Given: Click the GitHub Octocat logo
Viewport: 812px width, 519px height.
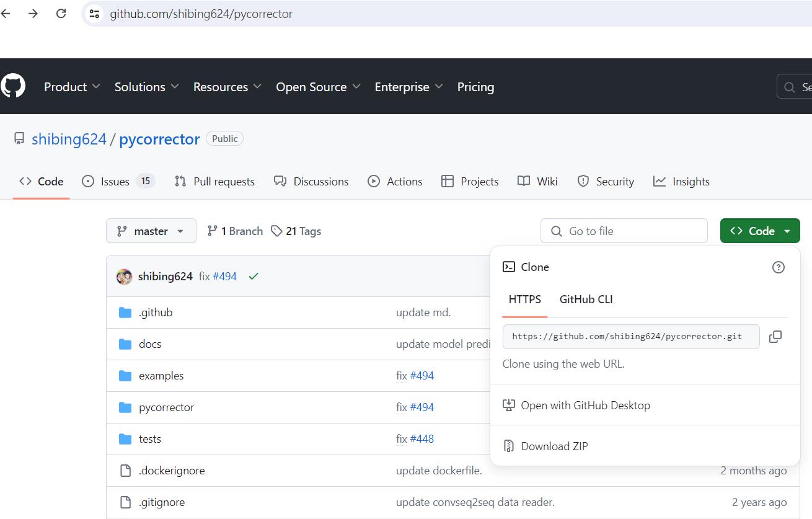Looking at the screenshot, I should [12, 86].
